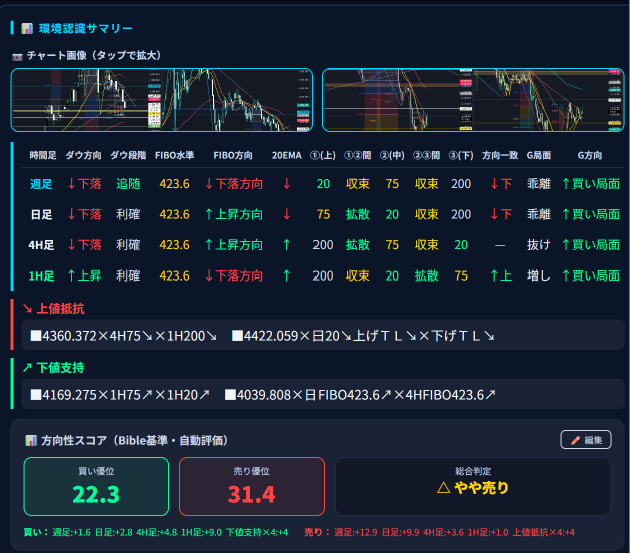Click the 買い優位 22.3 score card

coord(96,486)
